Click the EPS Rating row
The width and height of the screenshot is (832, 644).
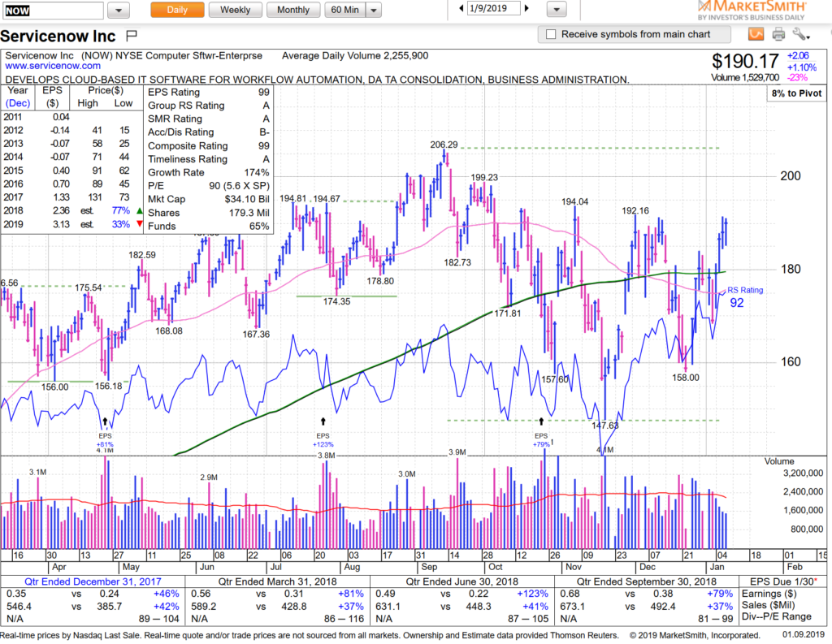coord(209,93)
